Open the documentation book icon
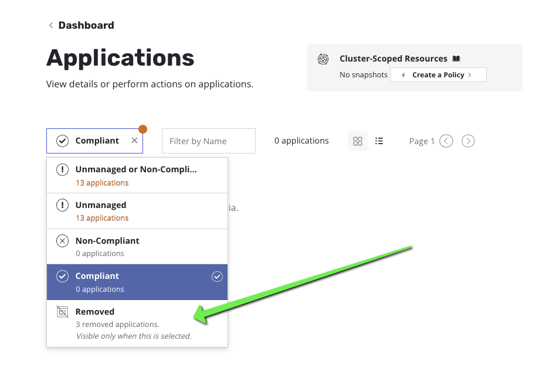Viewport: 543px width, 392px height. coord(456,59)
